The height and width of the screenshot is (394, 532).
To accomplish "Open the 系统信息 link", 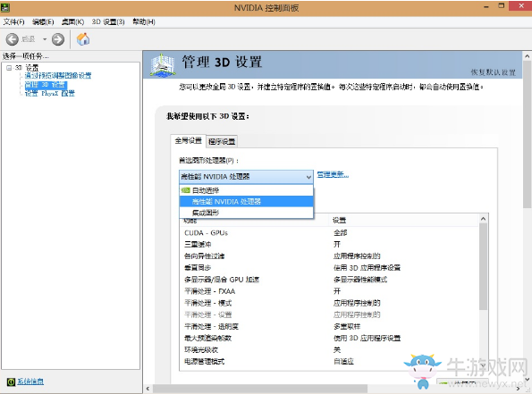I will click(x=30, y=381).
